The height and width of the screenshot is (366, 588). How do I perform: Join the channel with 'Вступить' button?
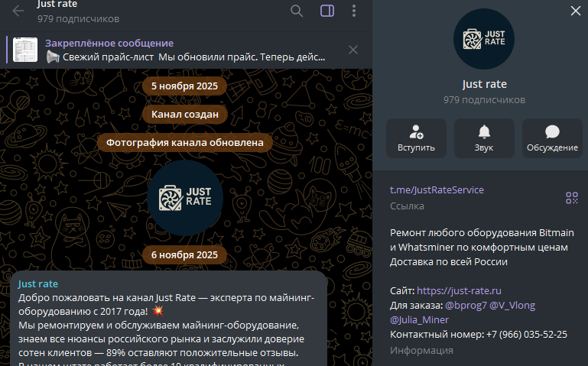416,138
